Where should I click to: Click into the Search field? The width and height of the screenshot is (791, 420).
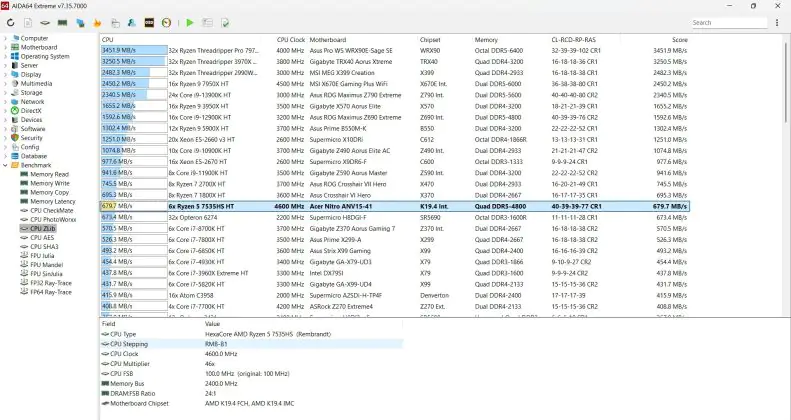click(x=729, y=23)
